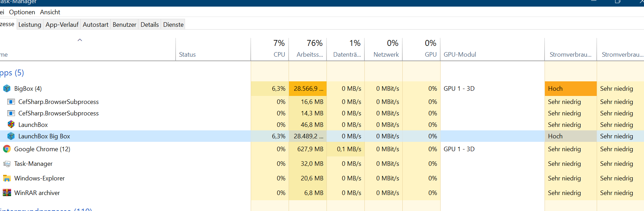Open the Autostart tab
Viewport: 644px width, 211px height.
click(x=96, y=25)
